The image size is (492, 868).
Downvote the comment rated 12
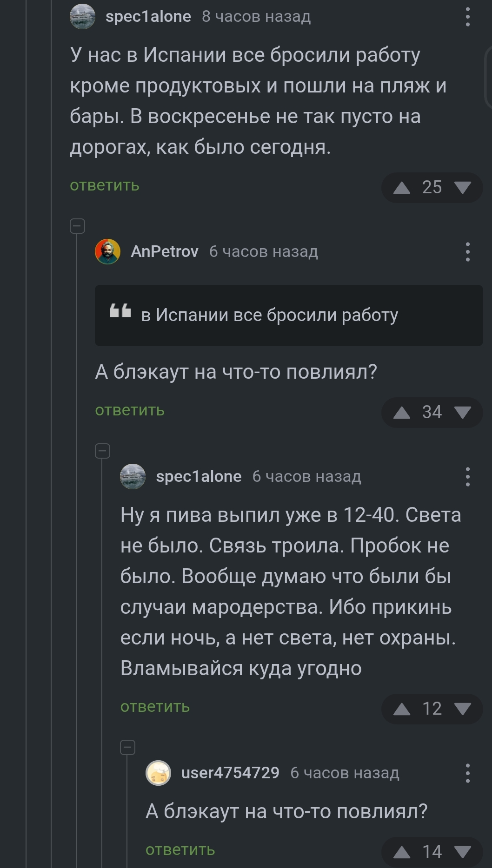[x=462, y=709]
